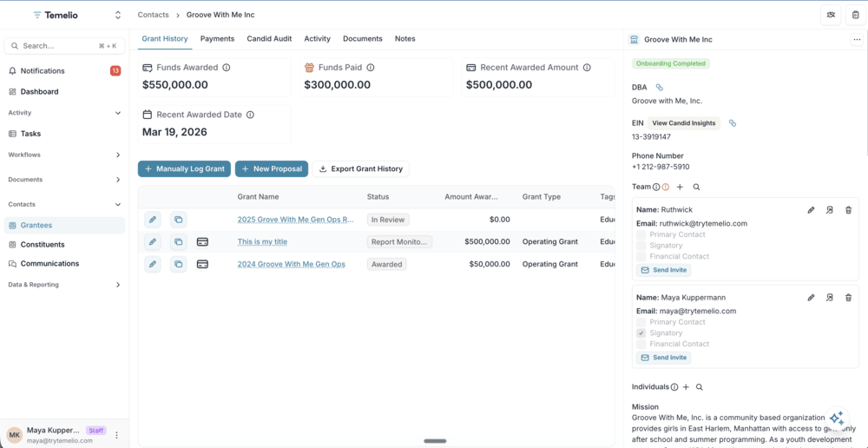Duplicate the 'This is my title' grant
The width and height of the screenshot is (868, 448).
tap(178, 242)
